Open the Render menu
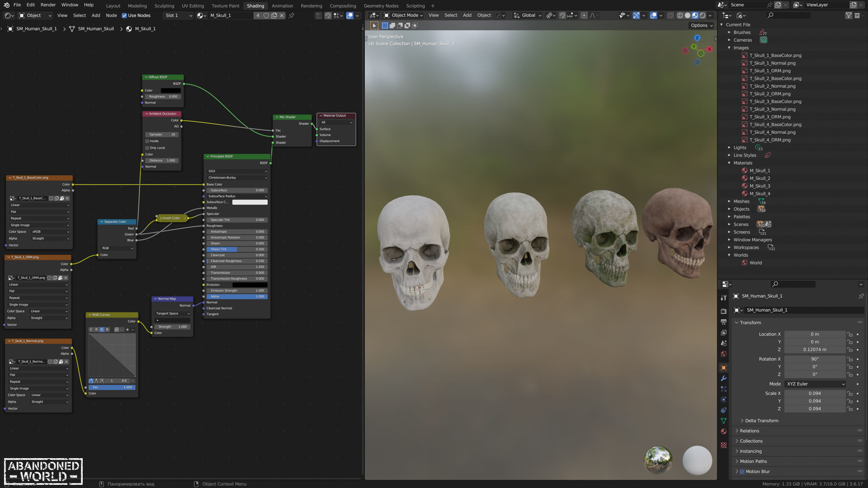 pyautogui.click(x=48, y=5)
